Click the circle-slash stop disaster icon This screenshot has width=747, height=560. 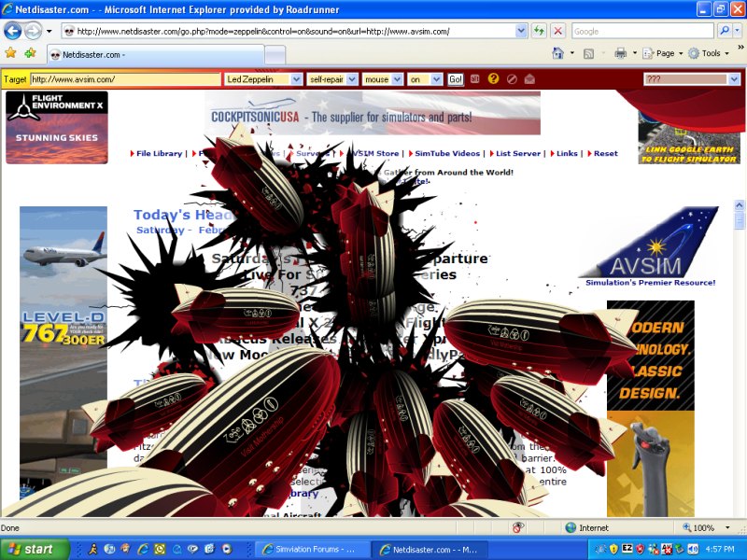512,79
